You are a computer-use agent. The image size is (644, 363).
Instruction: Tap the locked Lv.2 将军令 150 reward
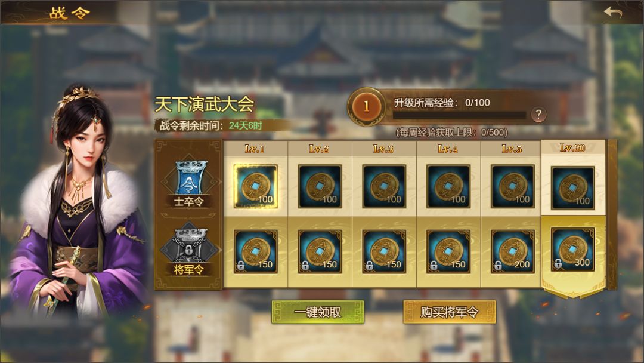pyautogui.click(x=320, y=251)
